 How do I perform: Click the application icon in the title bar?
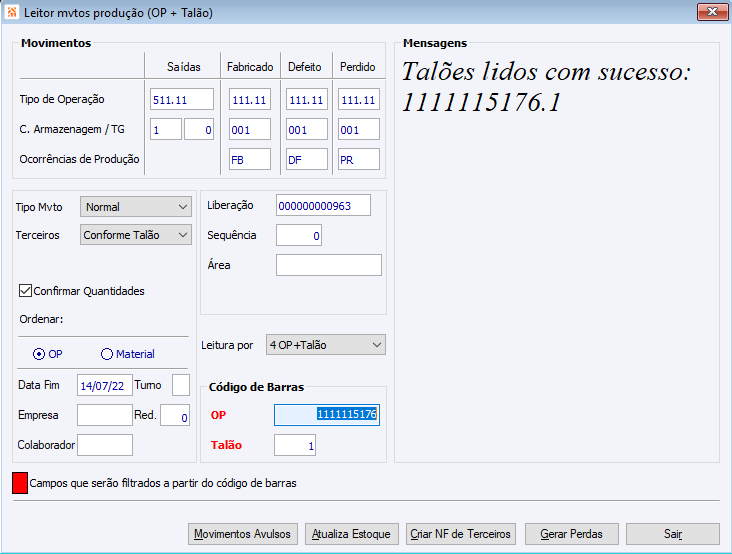12,12
